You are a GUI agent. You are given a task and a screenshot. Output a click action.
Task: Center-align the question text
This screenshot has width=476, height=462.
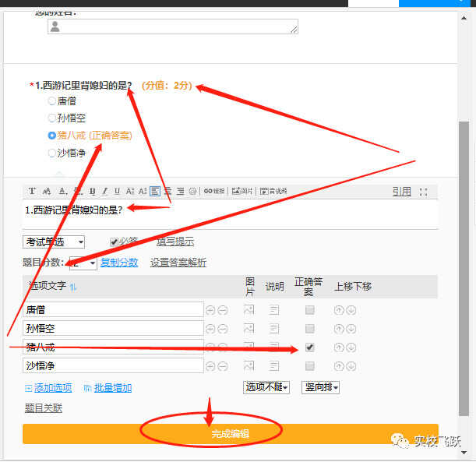(167, 191)
